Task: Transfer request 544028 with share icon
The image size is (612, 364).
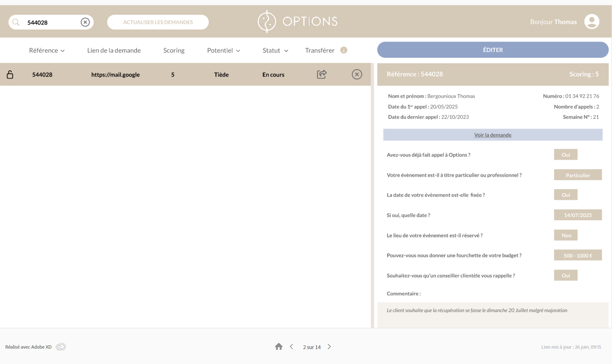Action: coord(322,74)
